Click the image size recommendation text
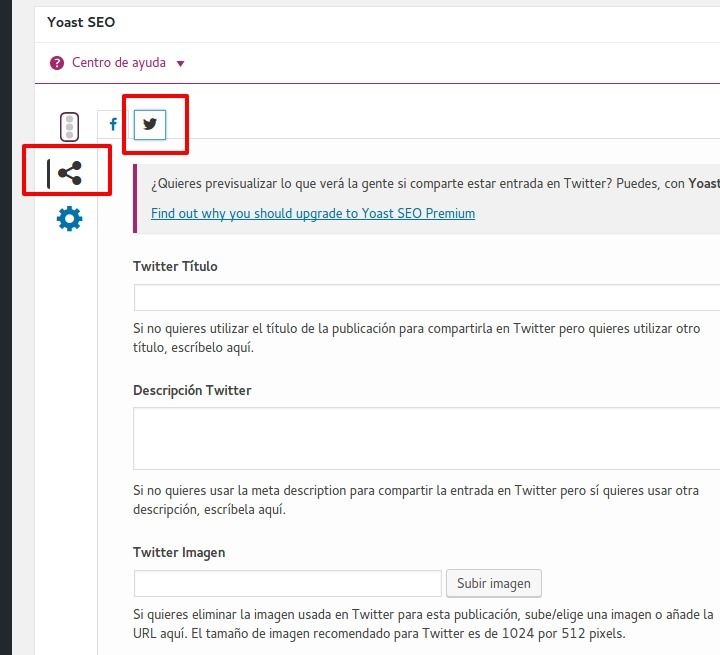This screenshot has width=720, height=655. pyautogui.click(x=423, y=624)
